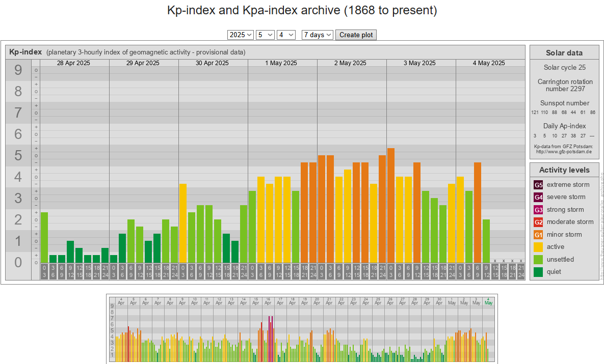Click the '30 Apr 2025' date header

click(212, 63)
